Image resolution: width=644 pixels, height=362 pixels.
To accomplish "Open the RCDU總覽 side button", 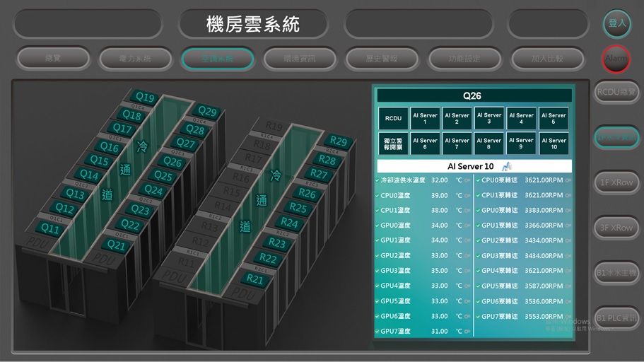I will (x=616, y=92).
